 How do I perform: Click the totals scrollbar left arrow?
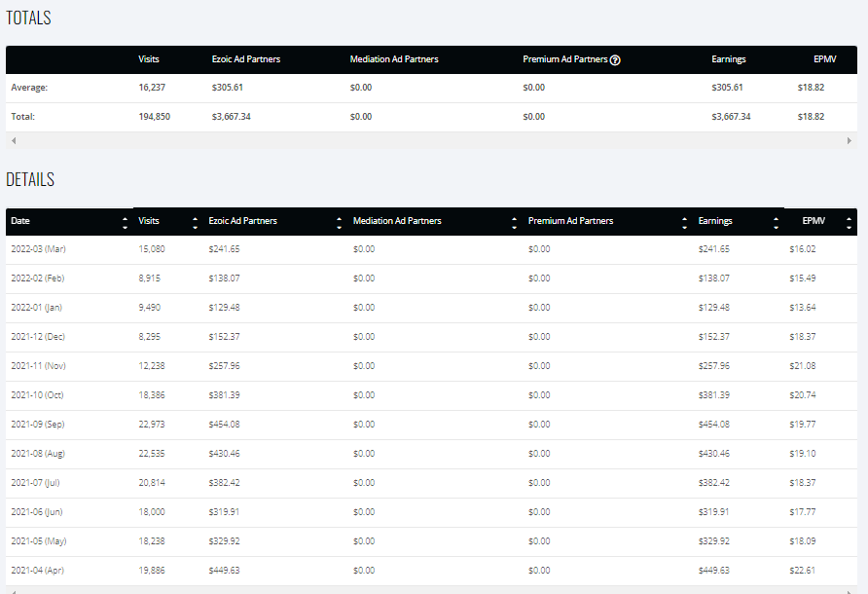click(14, 141)
